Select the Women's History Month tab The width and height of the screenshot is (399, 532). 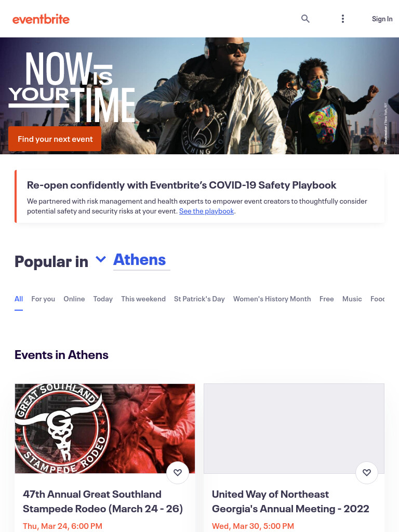click(272, 299)
